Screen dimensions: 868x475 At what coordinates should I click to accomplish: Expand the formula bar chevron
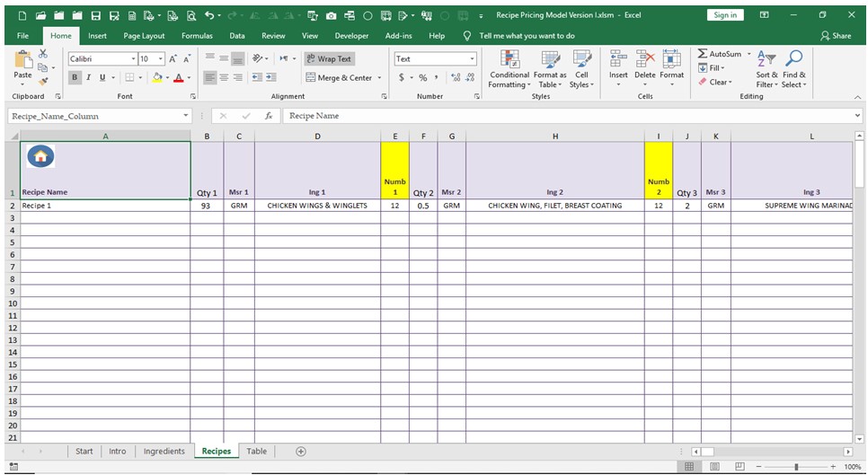857,116
